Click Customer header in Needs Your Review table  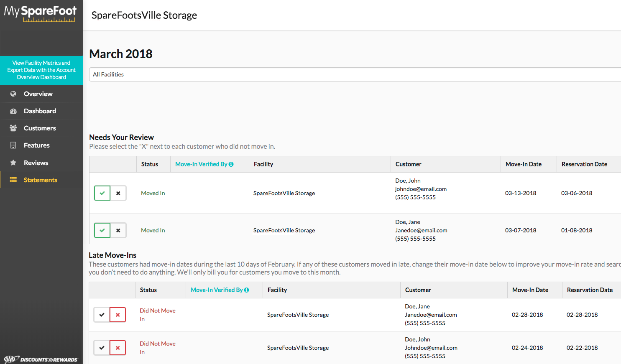409,164
